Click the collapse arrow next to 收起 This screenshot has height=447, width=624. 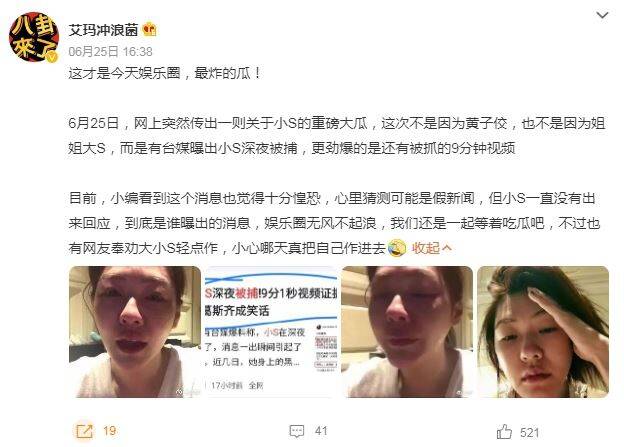(x=447, y=248)
